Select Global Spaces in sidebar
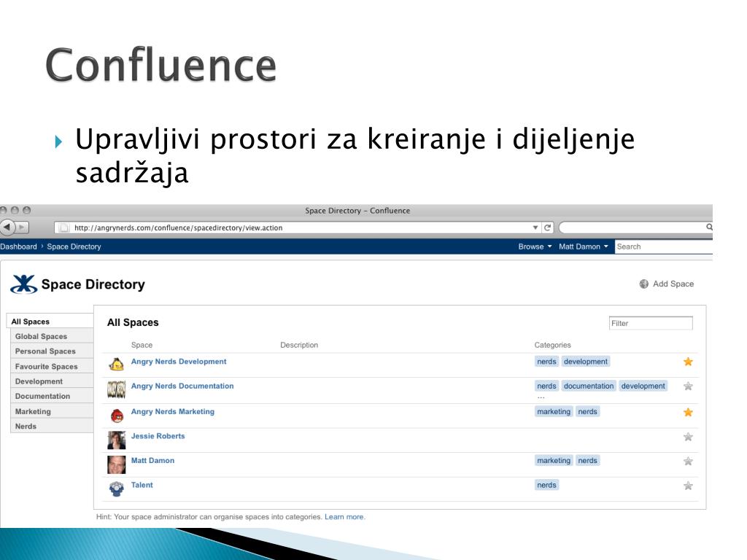Image resolution: width=747 pixels, height=560 pixels. [52, 336]
